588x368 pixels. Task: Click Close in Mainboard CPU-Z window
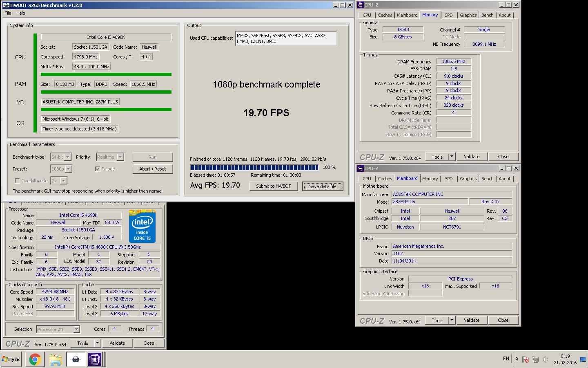pyautogui.click(x=503, y=320)
